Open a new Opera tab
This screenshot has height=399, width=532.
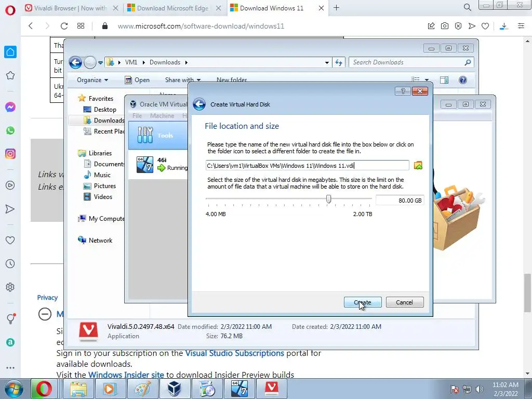click(337, 8)
